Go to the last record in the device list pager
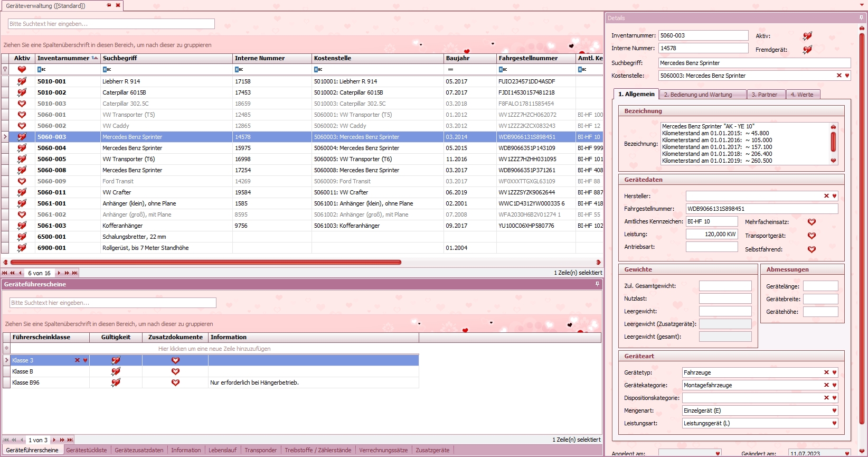The width and height of the screenshot is (868, 457). 75,273
